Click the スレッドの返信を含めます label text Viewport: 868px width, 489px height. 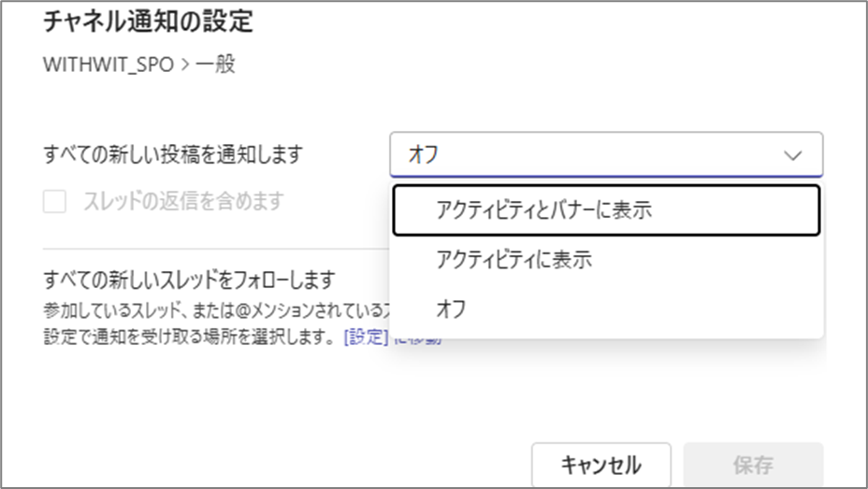click(x=182, y=200)
